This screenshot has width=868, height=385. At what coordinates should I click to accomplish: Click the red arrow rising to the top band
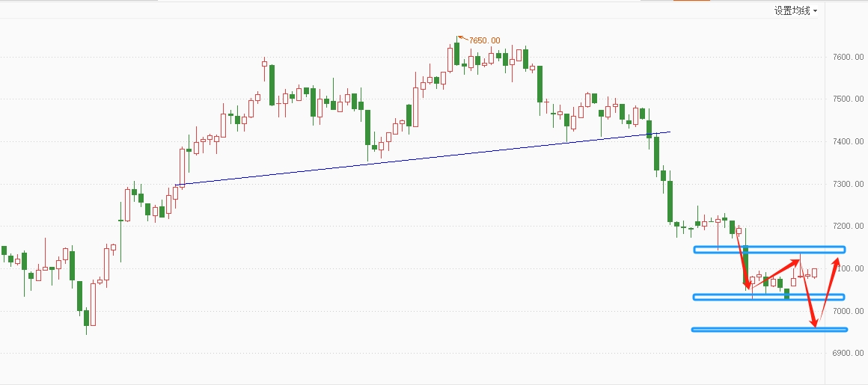[x=774, y=272]
